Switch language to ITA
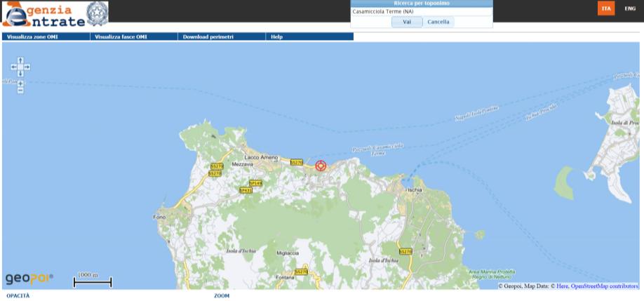Screen dimensions: 644x301 click(606, 8)
